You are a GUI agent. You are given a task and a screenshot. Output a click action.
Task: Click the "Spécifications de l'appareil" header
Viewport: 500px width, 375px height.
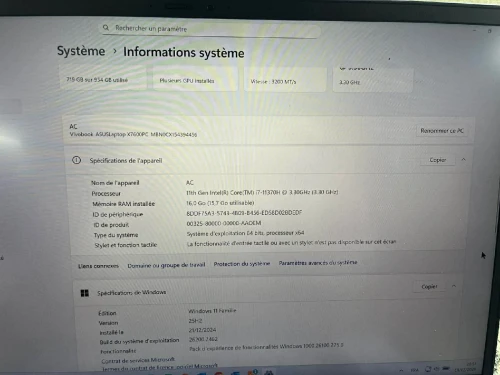coord(126,161)
